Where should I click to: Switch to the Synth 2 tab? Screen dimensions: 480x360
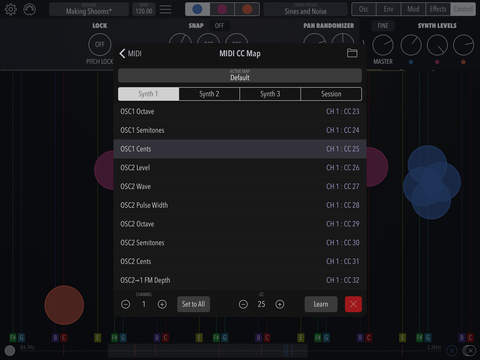coord(209,94)
